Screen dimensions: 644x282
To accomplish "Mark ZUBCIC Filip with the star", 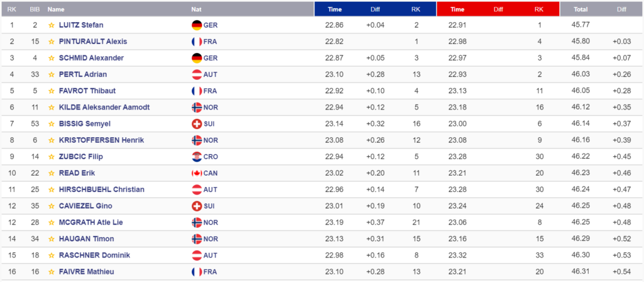I will coord(52,157).
